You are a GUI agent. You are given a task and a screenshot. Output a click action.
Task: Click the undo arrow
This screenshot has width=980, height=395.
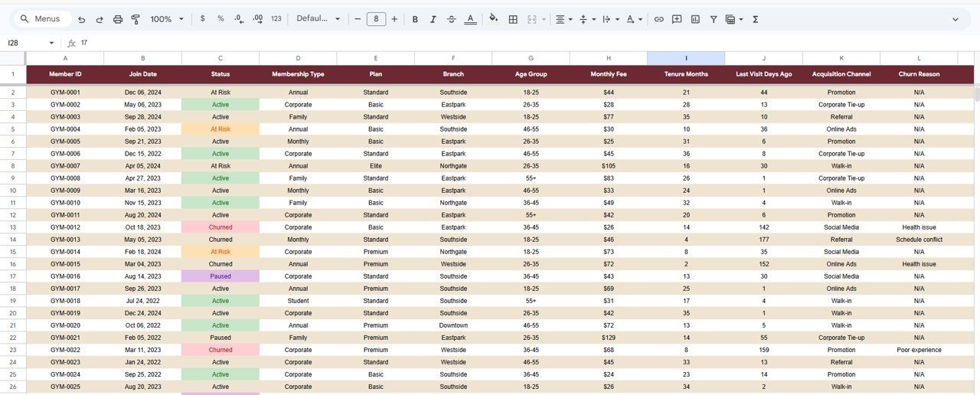click(x=81, y=19)
